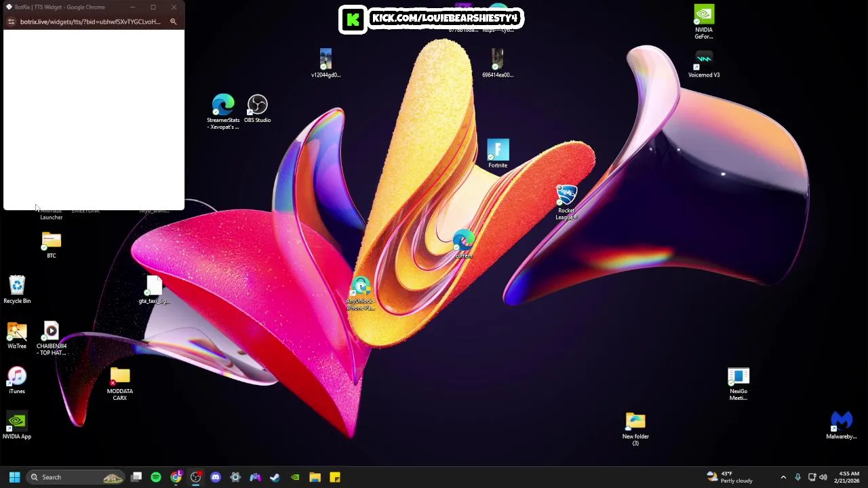The height and width of the screenshot is (488, 868).
Task: Open Spotify from the taskbar
Action: tap(156, 477)
